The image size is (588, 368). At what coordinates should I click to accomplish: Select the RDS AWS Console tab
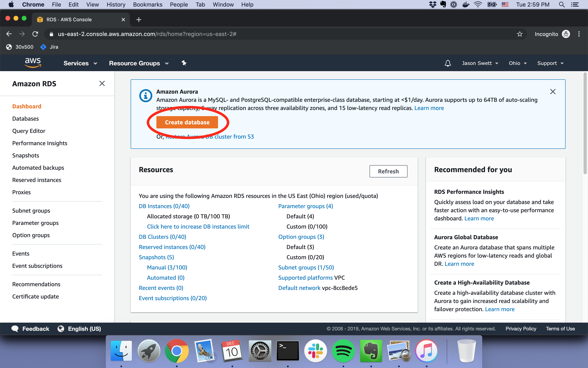[81, 19]
